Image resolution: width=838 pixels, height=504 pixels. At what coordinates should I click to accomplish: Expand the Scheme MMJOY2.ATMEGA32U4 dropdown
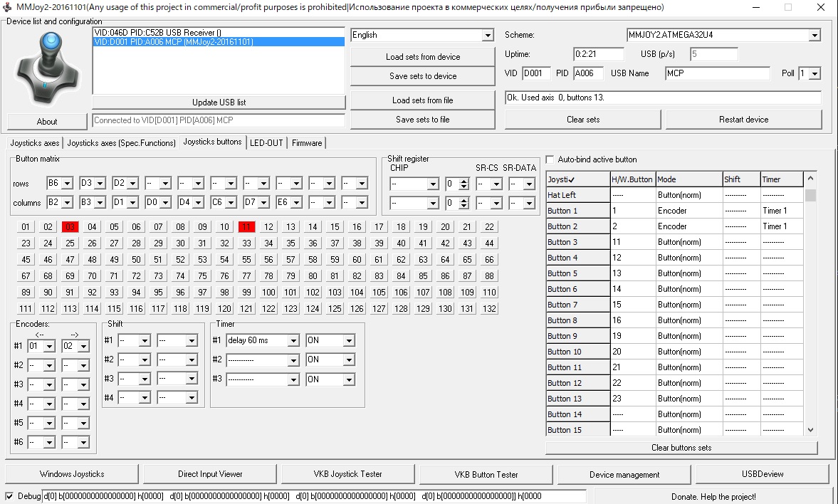[814, 35]
